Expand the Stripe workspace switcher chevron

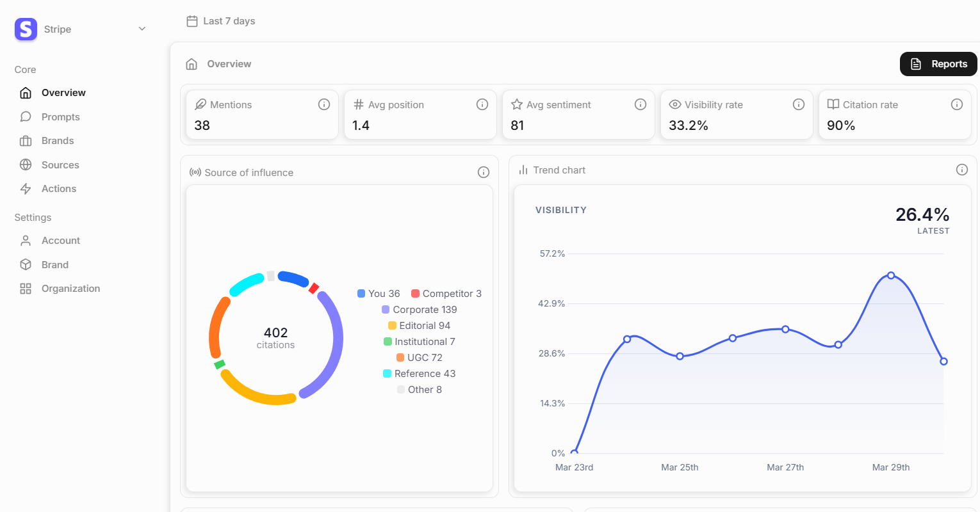142,29
